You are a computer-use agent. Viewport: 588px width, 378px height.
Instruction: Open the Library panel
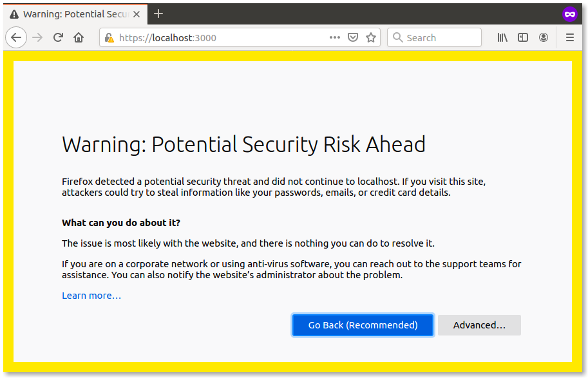[502, 38]
